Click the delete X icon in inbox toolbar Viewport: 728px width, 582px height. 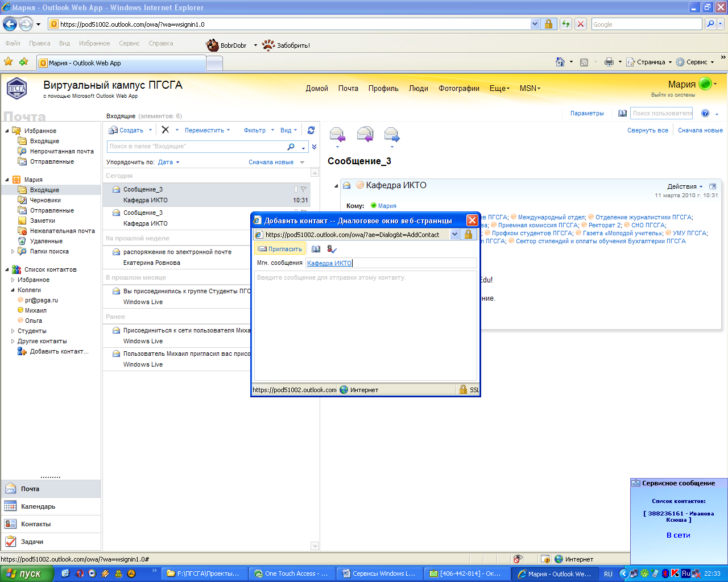click(x=165, y=130)
